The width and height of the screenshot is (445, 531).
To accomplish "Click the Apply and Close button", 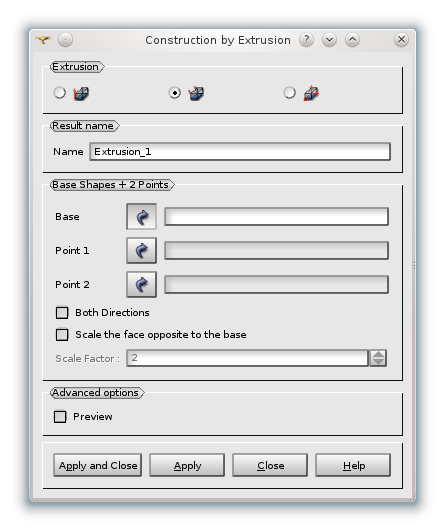I will (98, 465).
